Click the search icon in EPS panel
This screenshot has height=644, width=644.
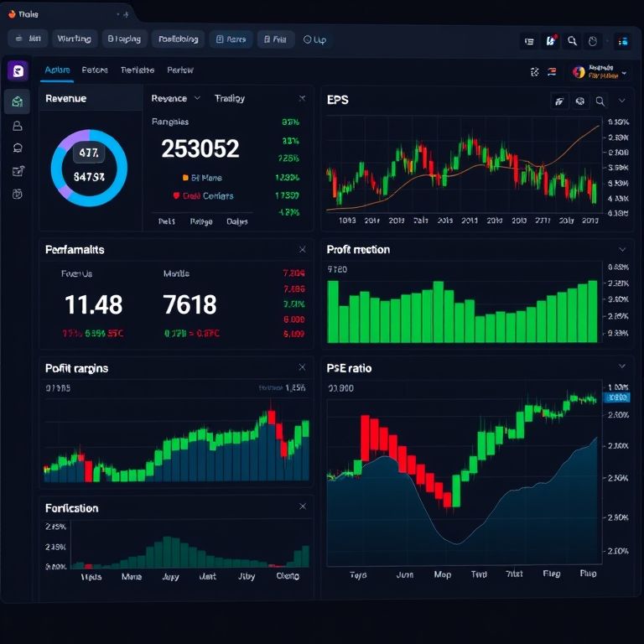(x=600, y=101)
